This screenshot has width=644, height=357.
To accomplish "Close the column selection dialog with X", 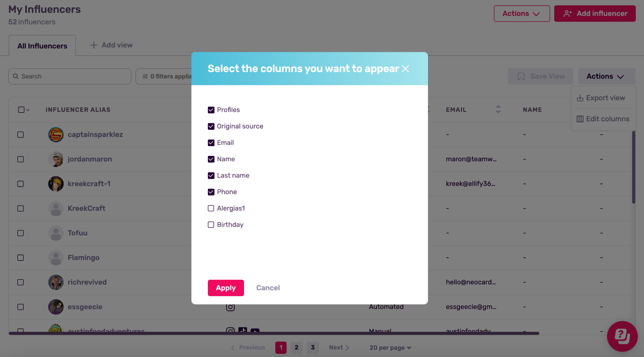I will pyautogui.click(x=405, y=69).
